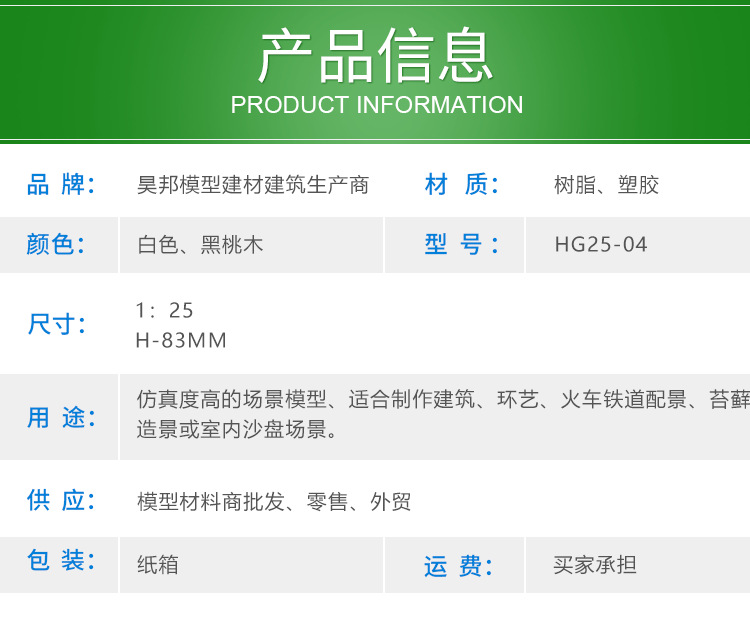The width and height of the screenshot is (750, 632).
Task: Click model number HG25-04
Action: click(x=601, y=245)
